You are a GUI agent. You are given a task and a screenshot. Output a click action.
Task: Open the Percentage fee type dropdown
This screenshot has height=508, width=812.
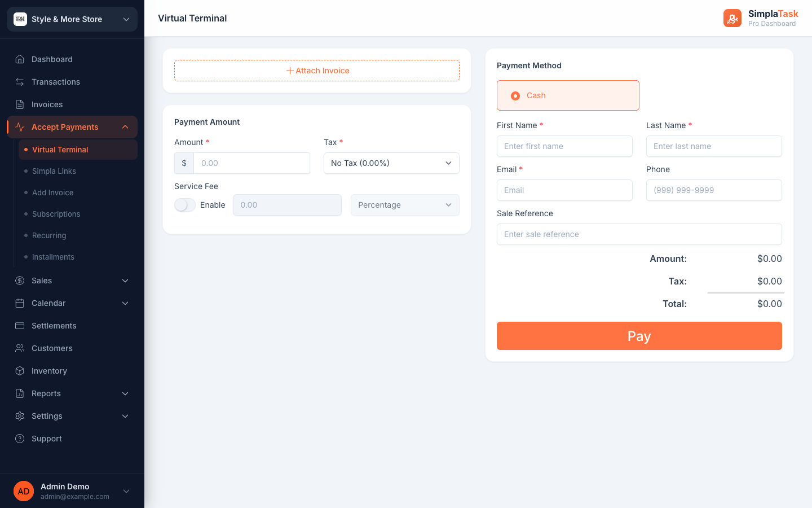pyautogui.click(x=405, y=205)
